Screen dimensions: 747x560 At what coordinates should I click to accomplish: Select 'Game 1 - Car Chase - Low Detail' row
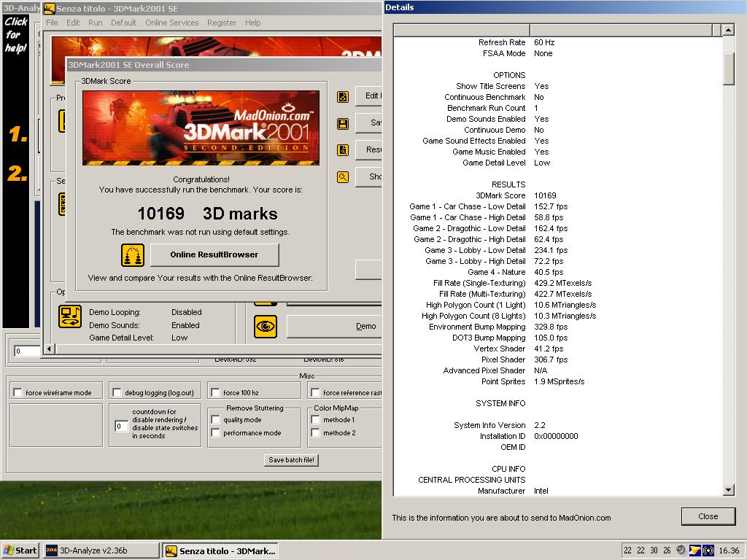pos(558,206)
